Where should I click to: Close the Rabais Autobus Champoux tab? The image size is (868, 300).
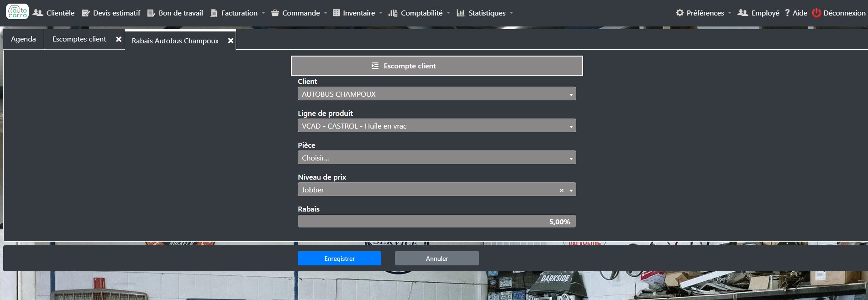point(231,41)
